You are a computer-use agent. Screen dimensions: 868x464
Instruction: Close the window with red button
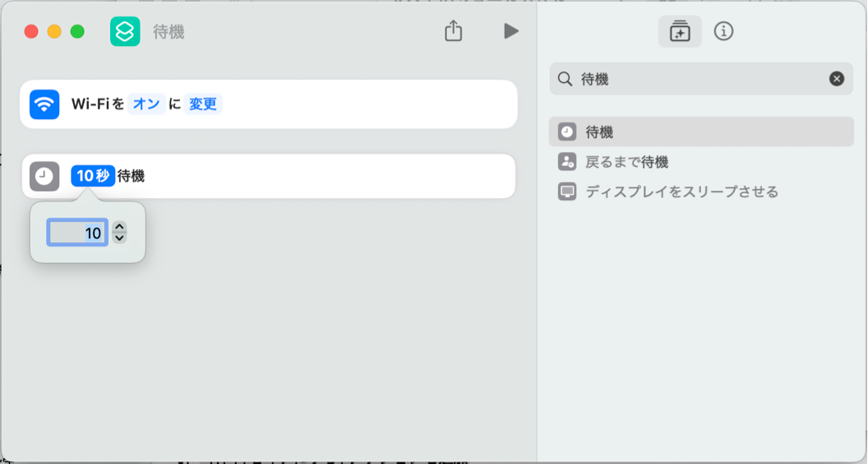tap(31, 31)
